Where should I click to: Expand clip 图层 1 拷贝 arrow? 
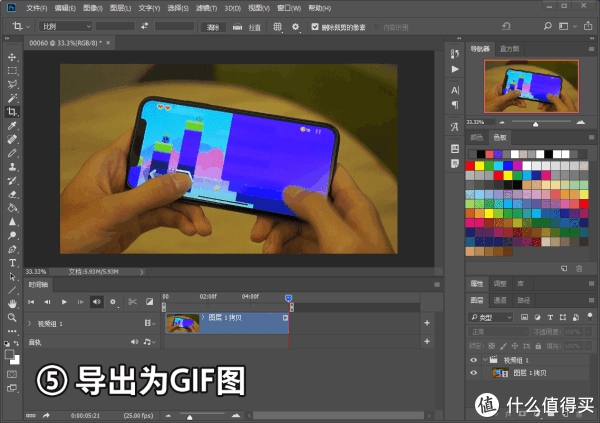(203, 317)
